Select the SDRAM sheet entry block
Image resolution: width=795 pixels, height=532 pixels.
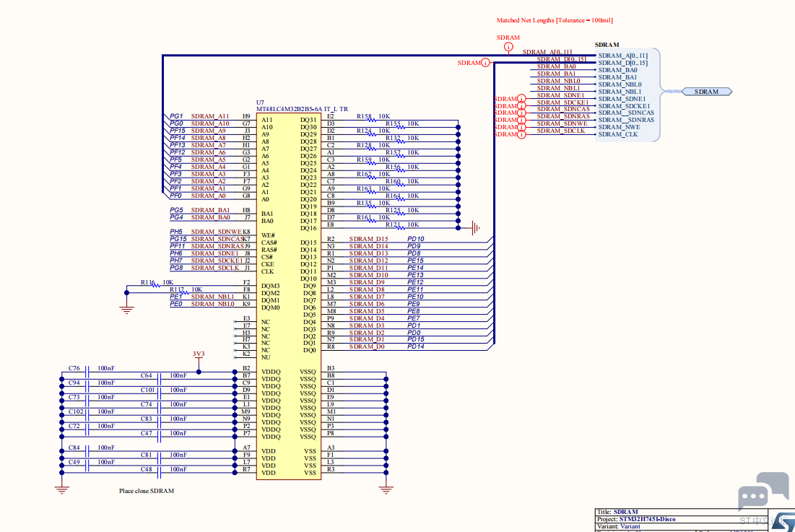[627, 95]
